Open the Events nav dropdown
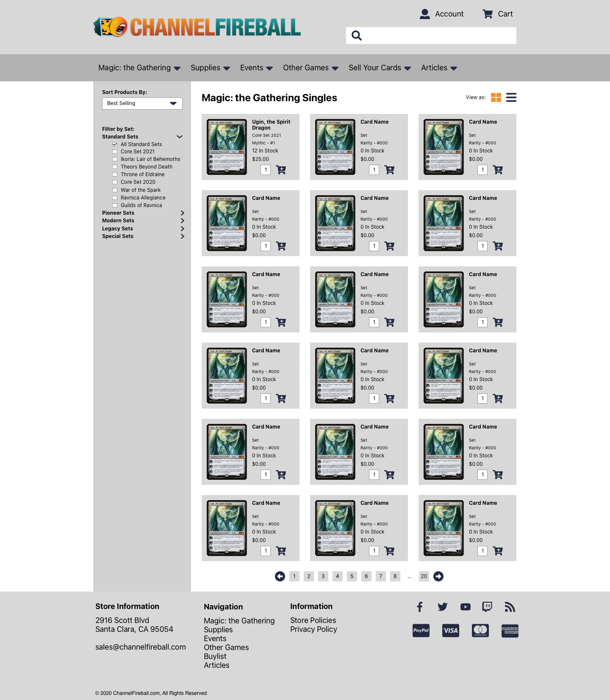 256,68
